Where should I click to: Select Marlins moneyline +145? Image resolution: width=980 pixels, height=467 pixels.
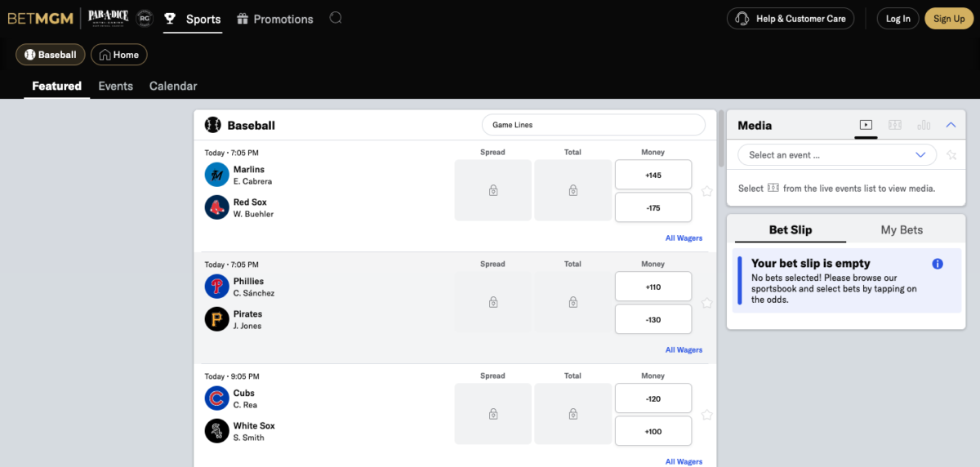click(x=653, y=175)
